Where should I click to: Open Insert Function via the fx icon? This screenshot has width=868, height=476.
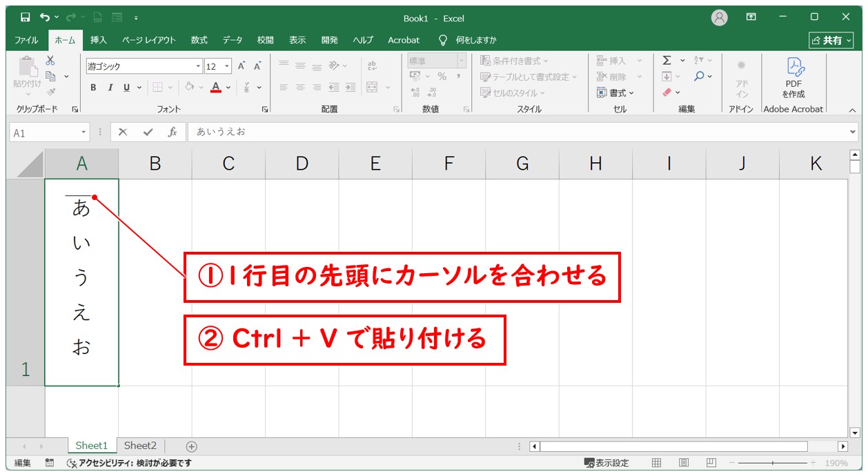(172, 132)
